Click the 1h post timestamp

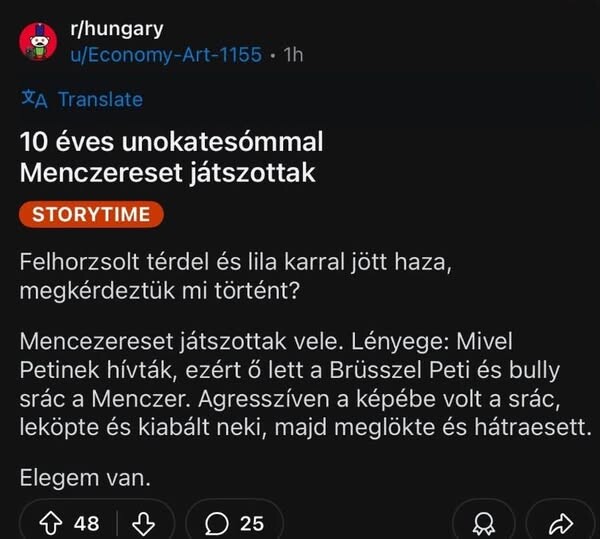(294, 54)
